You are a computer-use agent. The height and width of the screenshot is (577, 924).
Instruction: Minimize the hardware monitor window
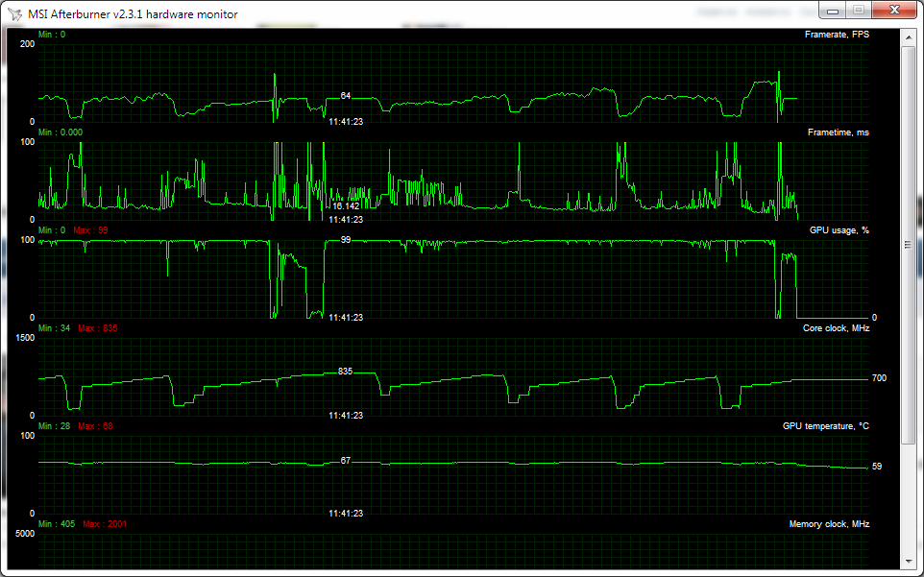pos(833,10)
